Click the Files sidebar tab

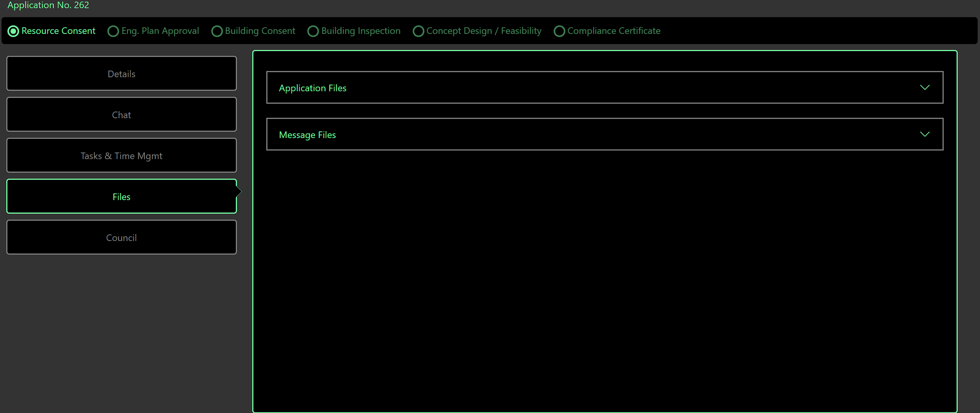[121, 197]
